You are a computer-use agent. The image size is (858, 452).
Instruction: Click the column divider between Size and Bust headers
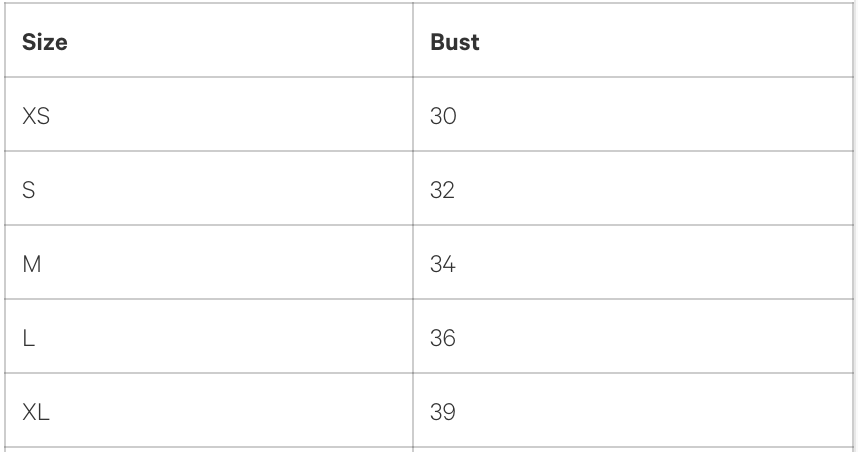414,45
